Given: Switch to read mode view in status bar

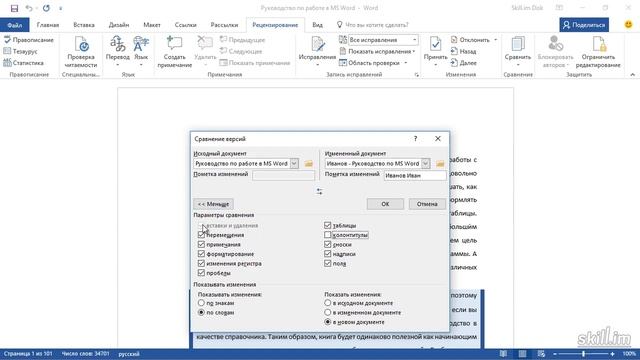Looking at the screenshot, I should click(503, 354).
